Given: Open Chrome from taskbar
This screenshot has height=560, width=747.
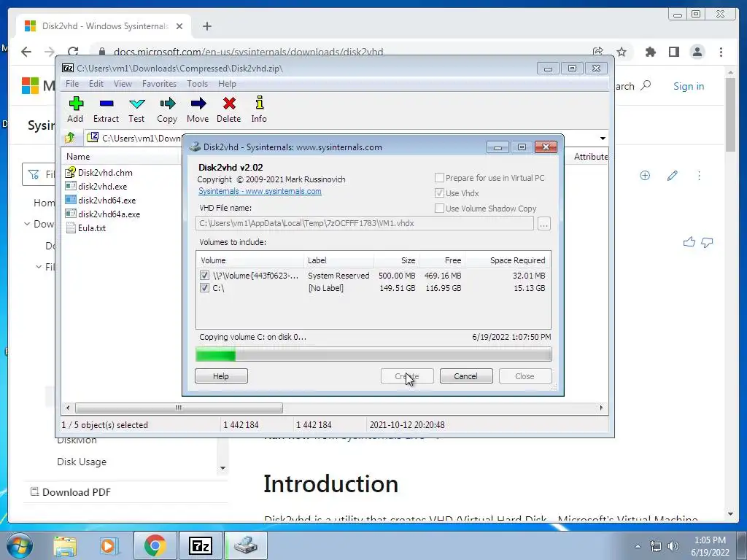Looking at the screenshot, I should (155, 545).
